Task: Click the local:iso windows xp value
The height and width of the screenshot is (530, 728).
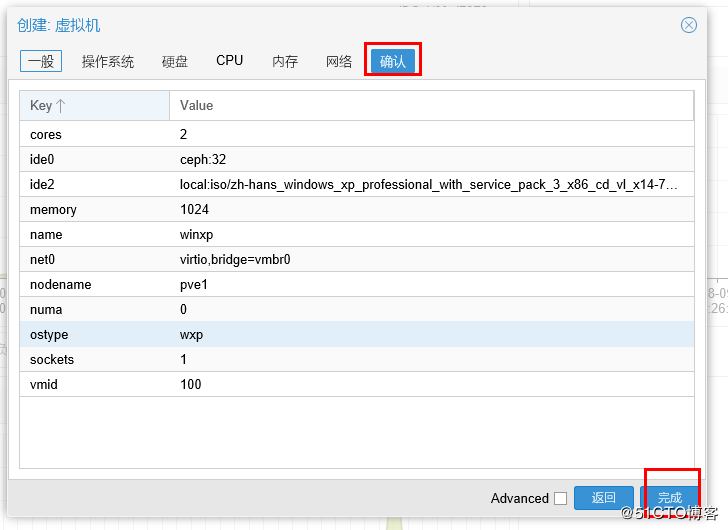Action: [429, 185]
